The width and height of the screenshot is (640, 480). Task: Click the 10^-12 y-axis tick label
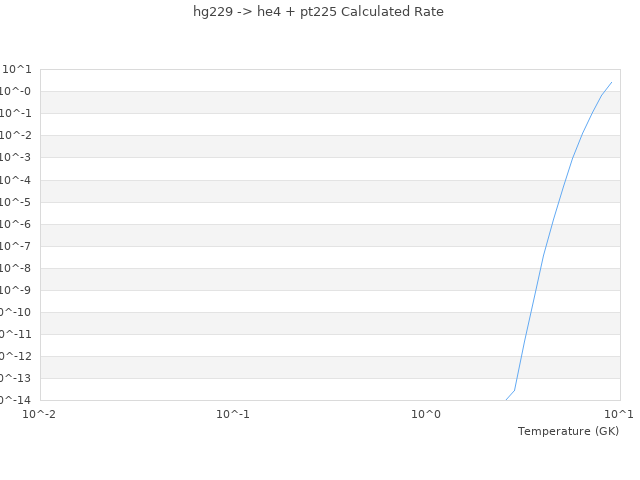[14, 356]
